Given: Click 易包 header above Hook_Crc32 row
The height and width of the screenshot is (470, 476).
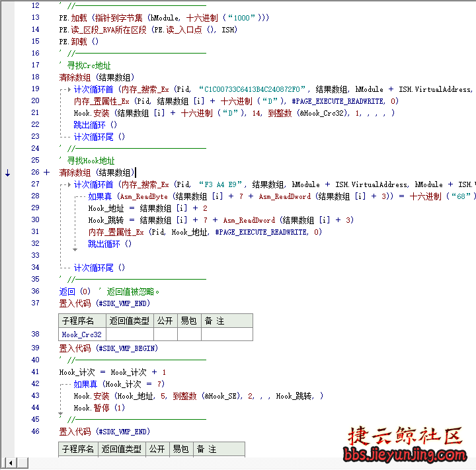Looking at the screenshot, I should click(189, 321).
